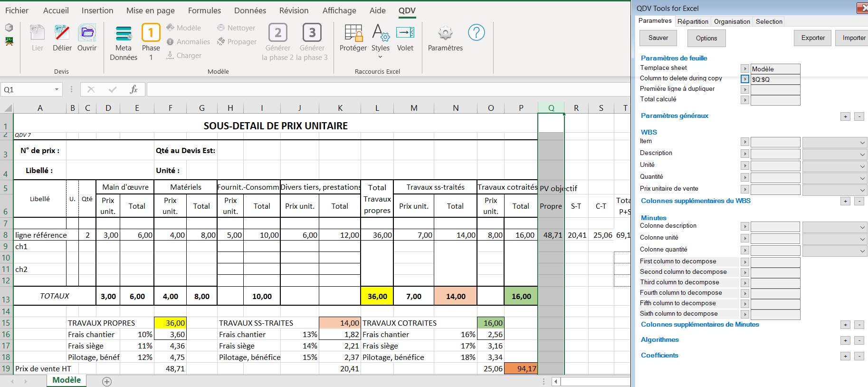The width and height of the screenshot is (868, 387).
Task: Click the Lier icon in Devis group
Action: point(38,32)
